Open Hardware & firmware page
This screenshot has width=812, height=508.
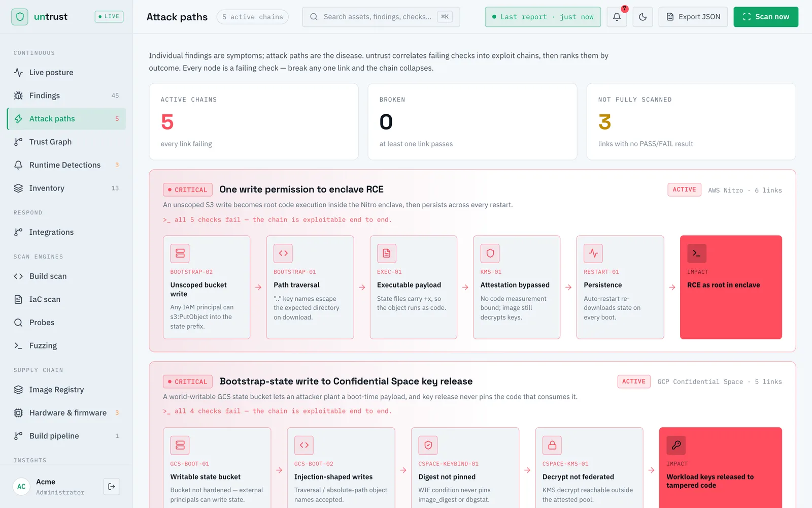66,413
